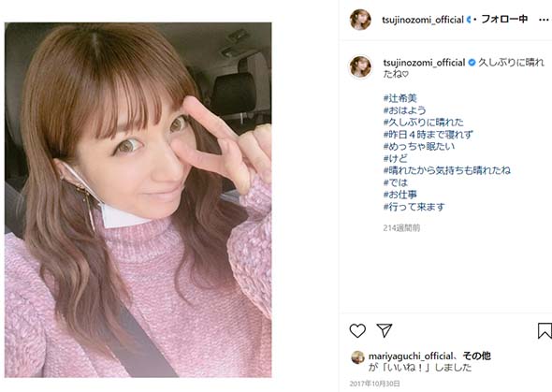Open hashtag #久しぶりに晴れた
The height and width of the screenshot is (392, 552).
tap(424, 123)
